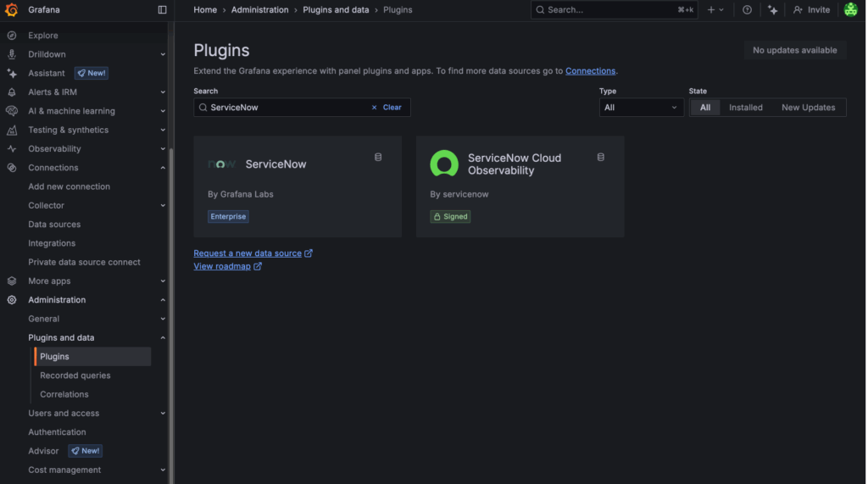Click the Connections plug icon
Image resolution: width=868 pixels, height=484 pixels.
pos(12,167)
